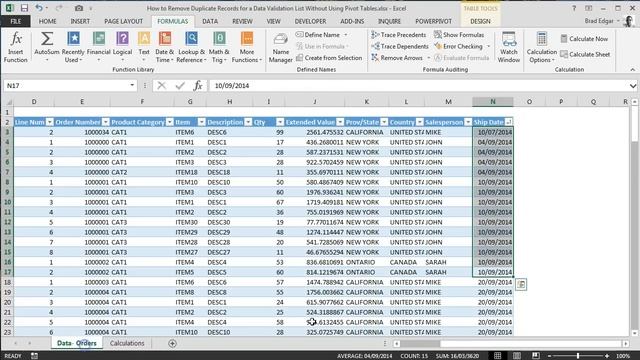Click the AutoSum sigma icon

[47, 40]
